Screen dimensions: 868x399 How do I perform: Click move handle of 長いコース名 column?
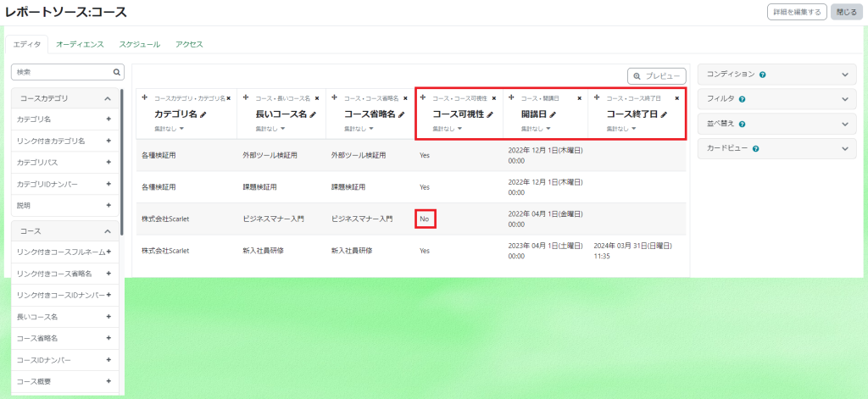coord(246,97)
